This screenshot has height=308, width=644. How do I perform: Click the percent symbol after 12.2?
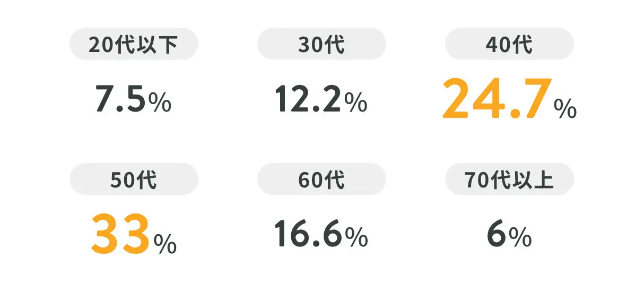[x=356, y=103]
